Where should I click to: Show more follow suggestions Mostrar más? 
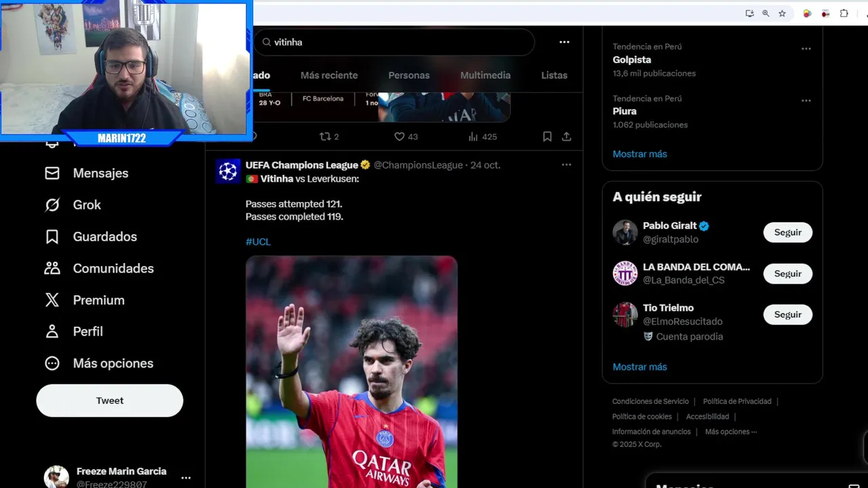(639, 367)
